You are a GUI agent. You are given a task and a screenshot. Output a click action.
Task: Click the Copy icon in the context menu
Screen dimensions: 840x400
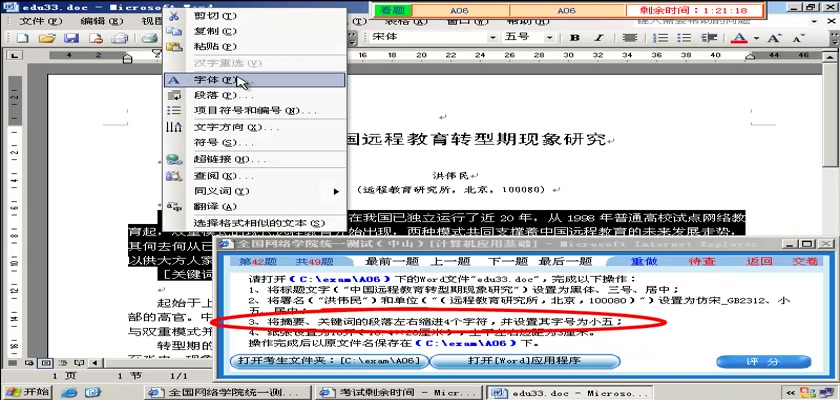pos(174,31)
